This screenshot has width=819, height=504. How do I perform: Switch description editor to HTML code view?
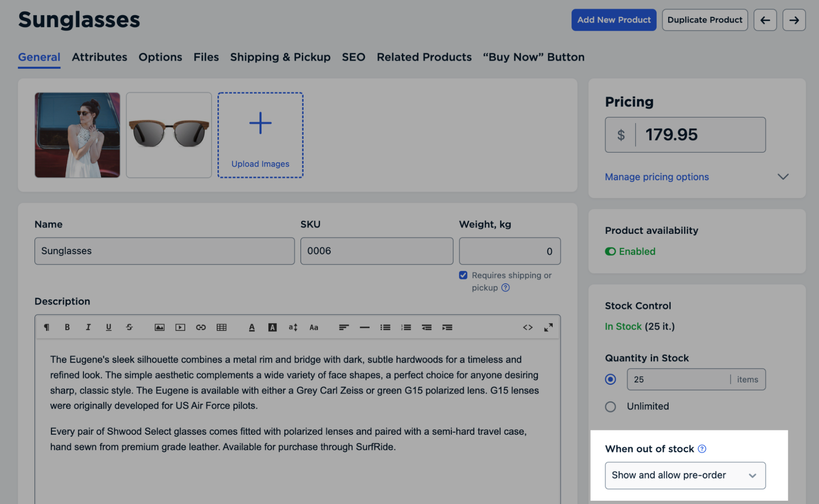pyautogui.click(x=528, y=327)
